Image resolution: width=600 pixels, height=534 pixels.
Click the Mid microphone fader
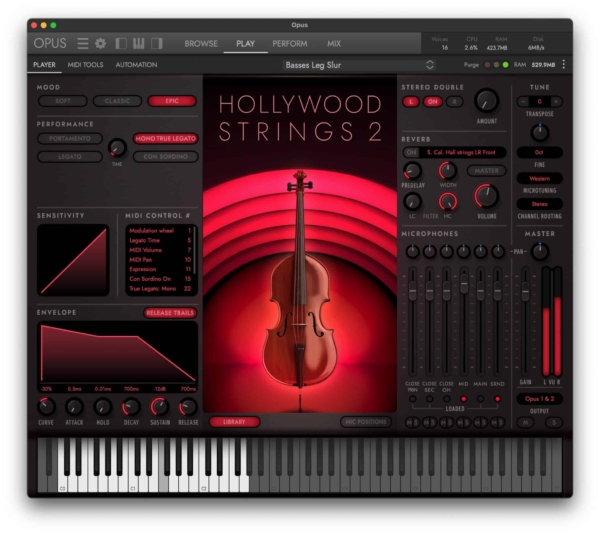(x=463, y=285)
